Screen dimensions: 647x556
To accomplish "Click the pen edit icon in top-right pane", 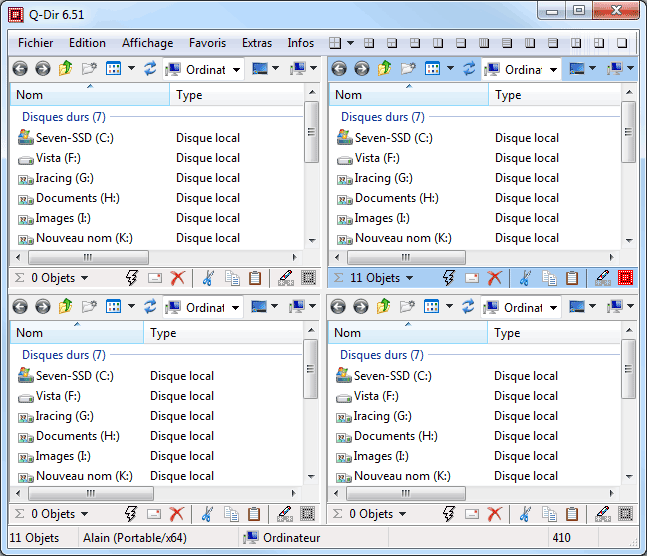I will [603, 278].
